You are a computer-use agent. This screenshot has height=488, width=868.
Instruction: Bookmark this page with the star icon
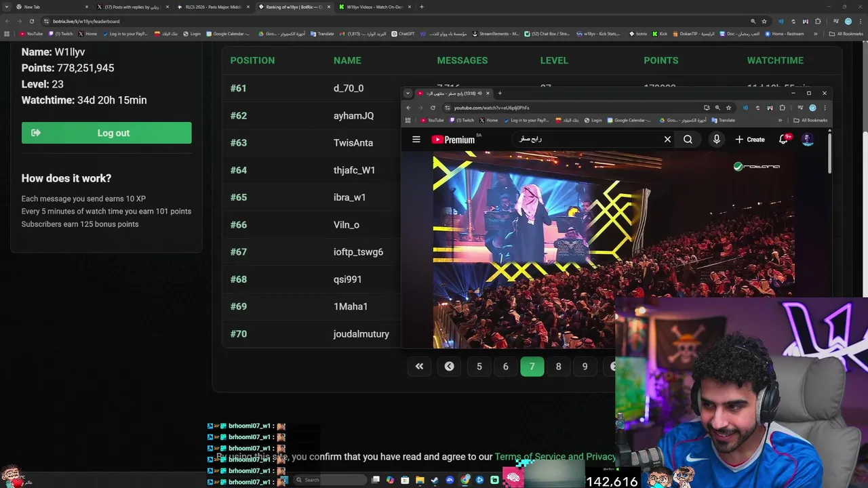(764, 21)
